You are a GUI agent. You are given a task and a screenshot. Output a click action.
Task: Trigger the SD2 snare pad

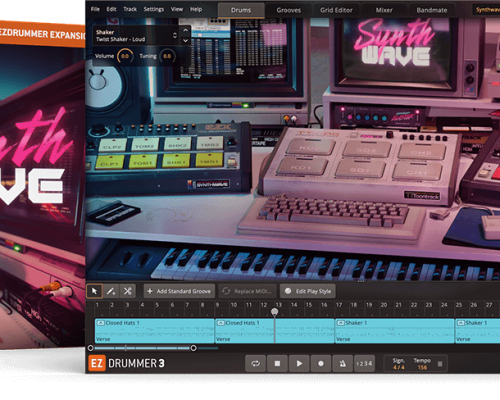click(367, 148)
